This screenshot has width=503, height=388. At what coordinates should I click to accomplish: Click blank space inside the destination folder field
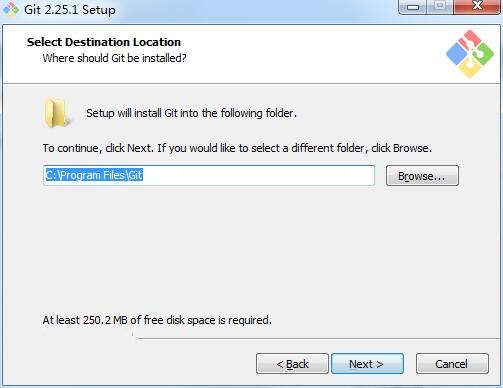(259, 175)
